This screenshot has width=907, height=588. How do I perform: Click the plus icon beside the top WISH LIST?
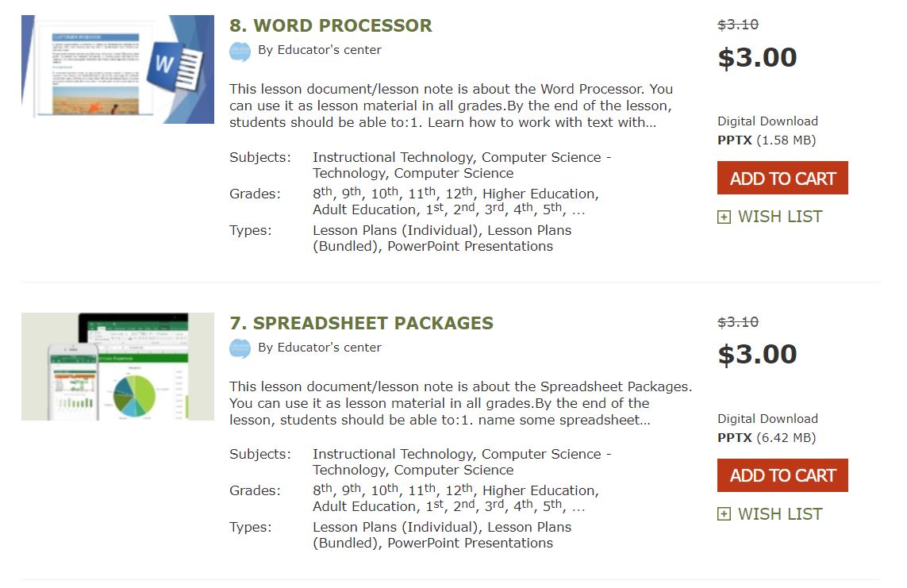723,216
